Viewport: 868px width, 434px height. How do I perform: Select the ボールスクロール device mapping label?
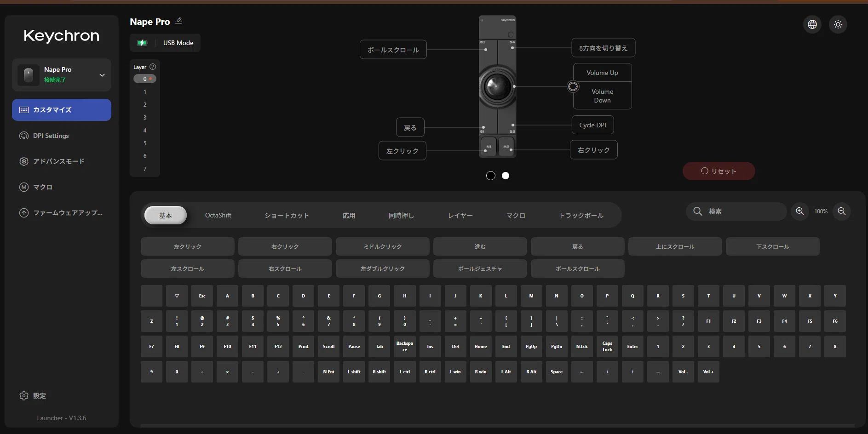393,50
